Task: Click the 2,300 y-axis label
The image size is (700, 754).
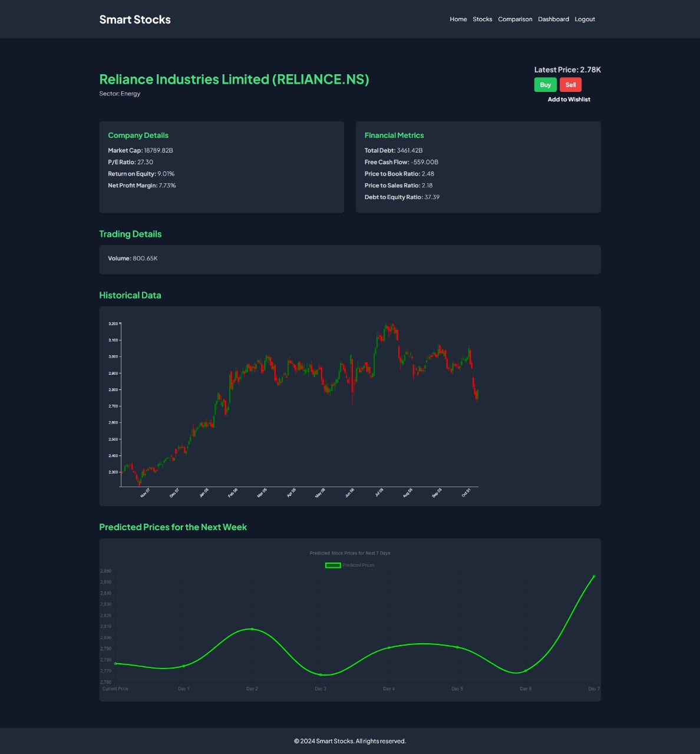Action: click(113, 472)
